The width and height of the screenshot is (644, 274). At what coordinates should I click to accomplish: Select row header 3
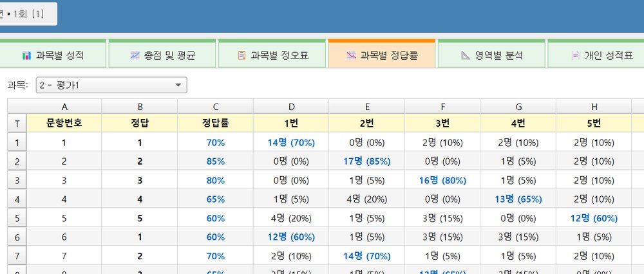17,181
